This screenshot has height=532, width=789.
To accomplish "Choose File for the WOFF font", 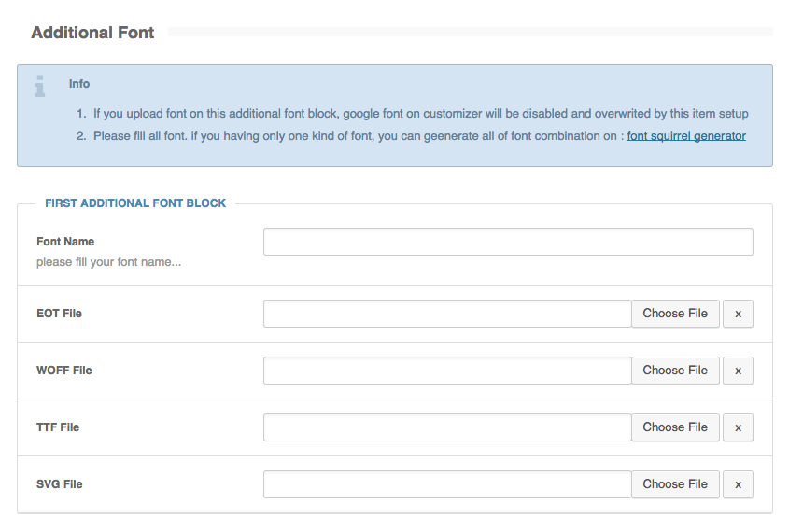I will pos(675,371).
